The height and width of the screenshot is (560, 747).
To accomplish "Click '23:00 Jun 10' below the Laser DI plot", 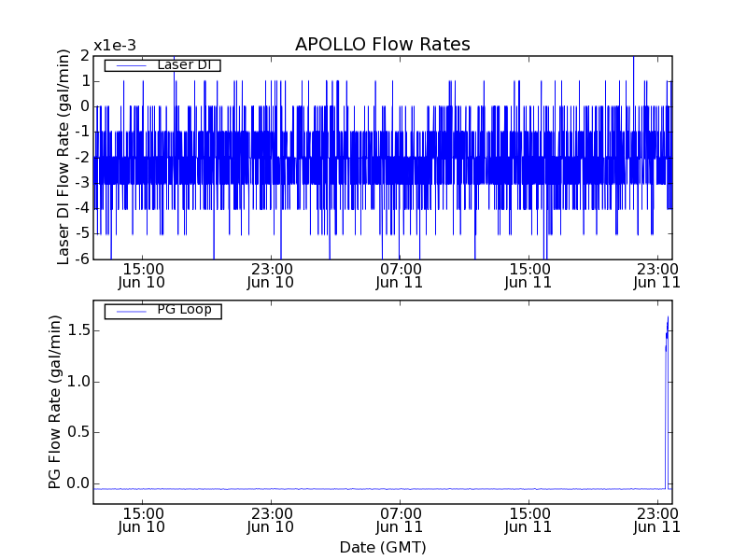I will pos(271,275).
